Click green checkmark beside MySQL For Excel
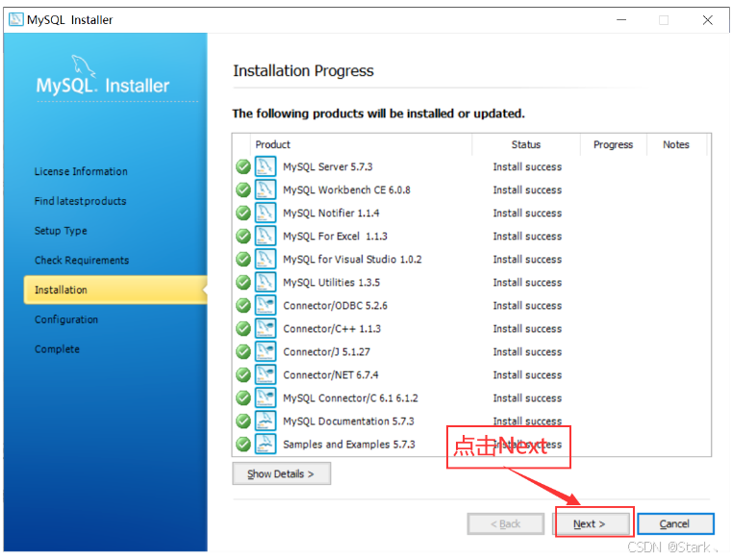The height and width of the screenshot is (560, 732). point(243,236)
